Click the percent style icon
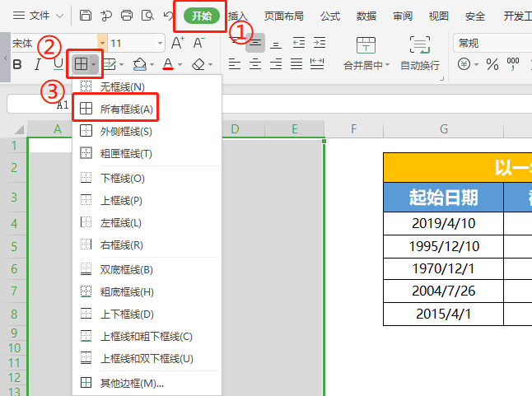This screenshot has height=396, width=532. 492,64
